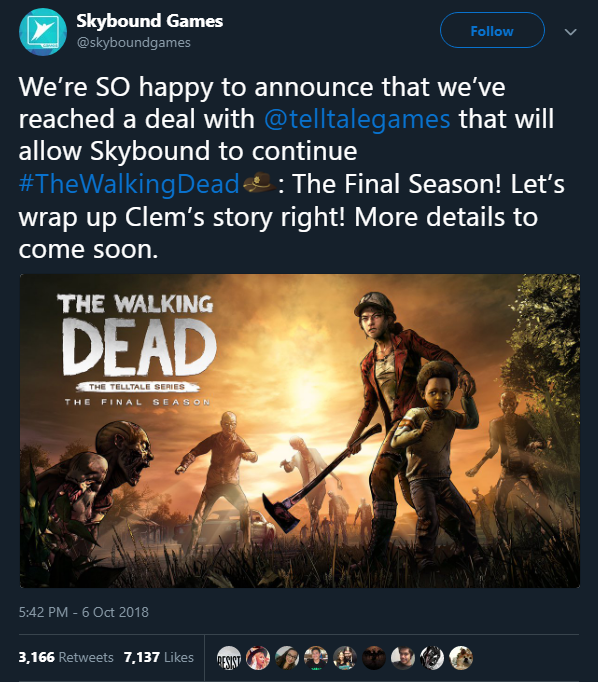View the 3,166 Retweets list
This screenshot has height=682, width=598.
[x=66, y=657]
